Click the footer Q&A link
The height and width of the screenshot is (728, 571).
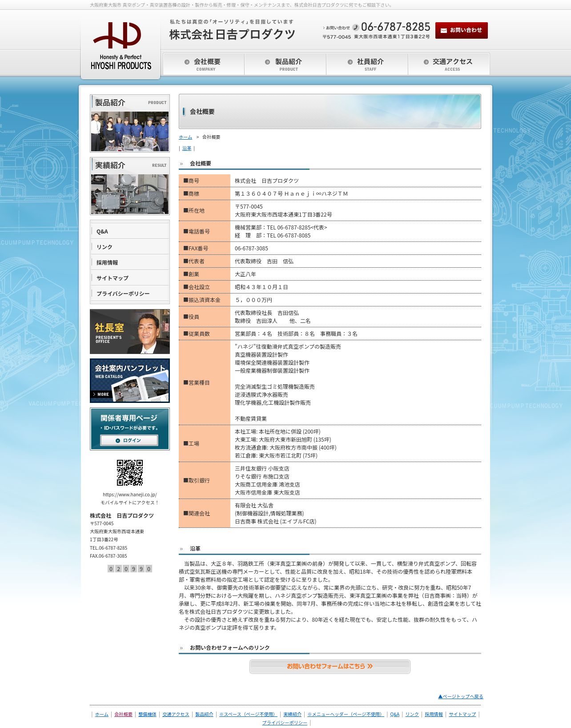394,714
